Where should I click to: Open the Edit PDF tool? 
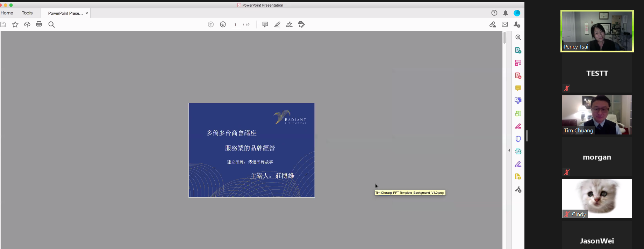[x=518, y=63]
